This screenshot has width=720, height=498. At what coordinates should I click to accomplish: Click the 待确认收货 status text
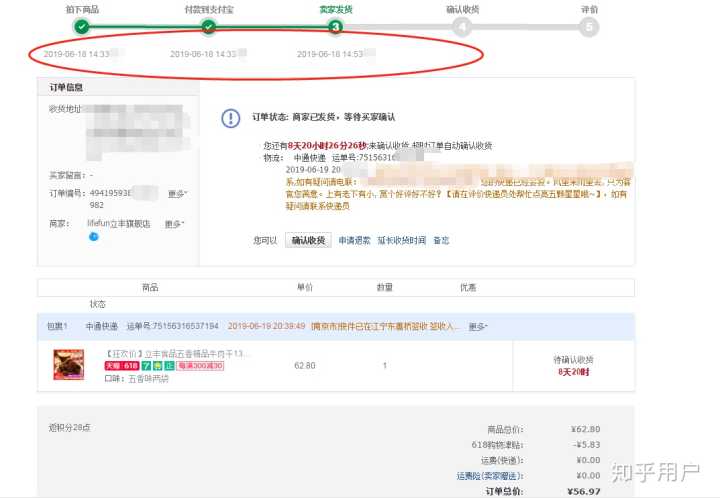(x=574, y=359)
